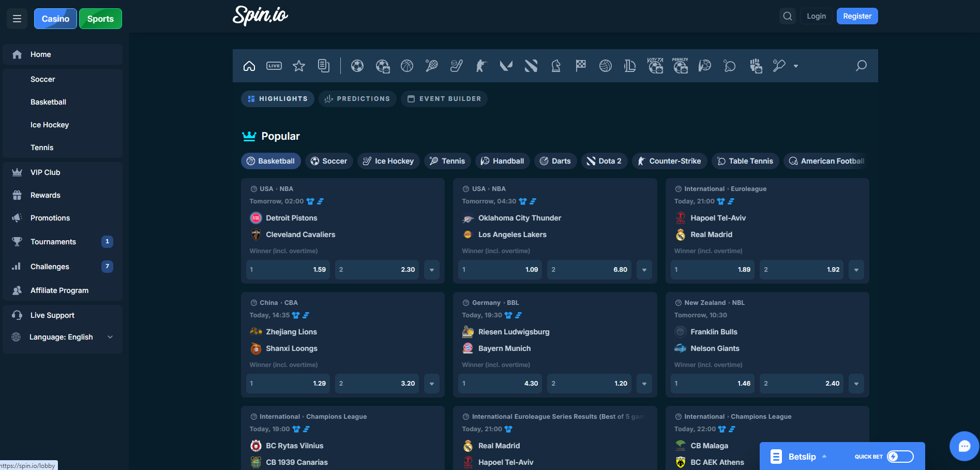Screen dimensions: 980x470
Task: Filter popular by Ice Hockey
Action: (x=388, y=161)
